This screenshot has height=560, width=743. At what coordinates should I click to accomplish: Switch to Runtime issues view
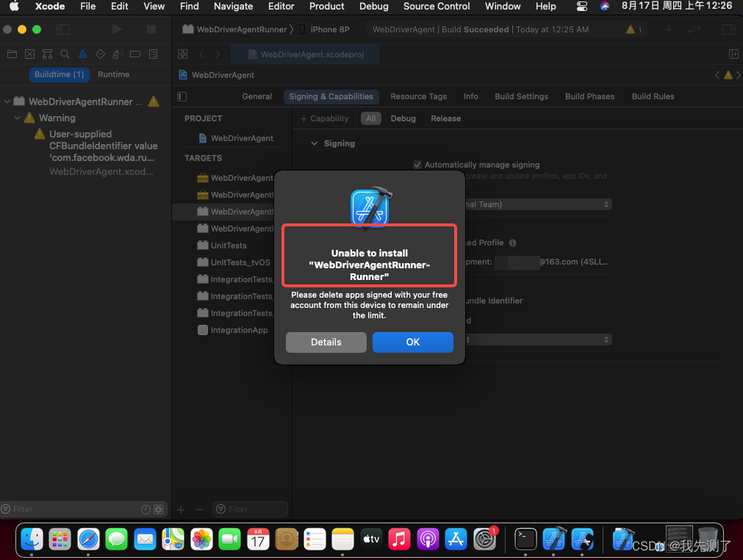[x=113, y=73]
